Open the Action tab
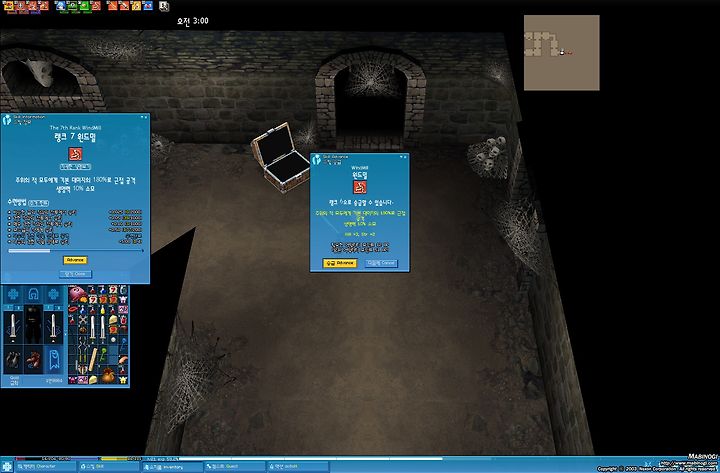 pos(298,467)
